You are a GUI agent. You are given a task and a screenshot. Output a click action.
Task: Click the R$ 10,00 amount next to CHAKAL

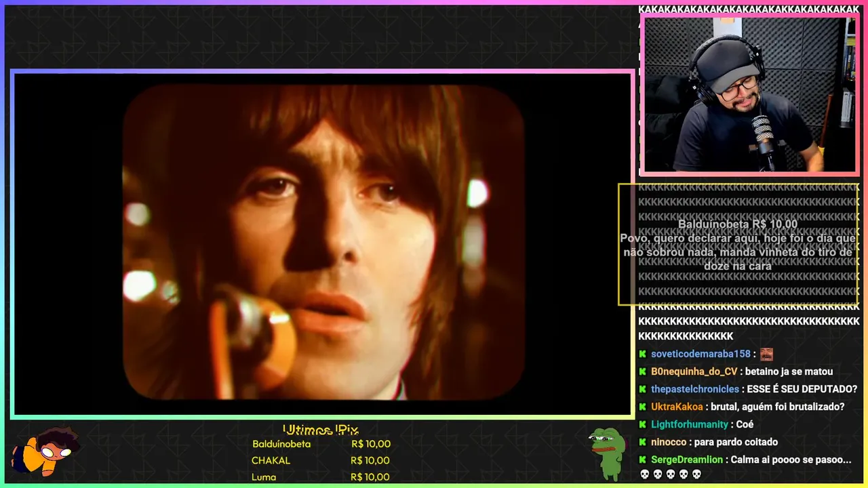(370, 460)
